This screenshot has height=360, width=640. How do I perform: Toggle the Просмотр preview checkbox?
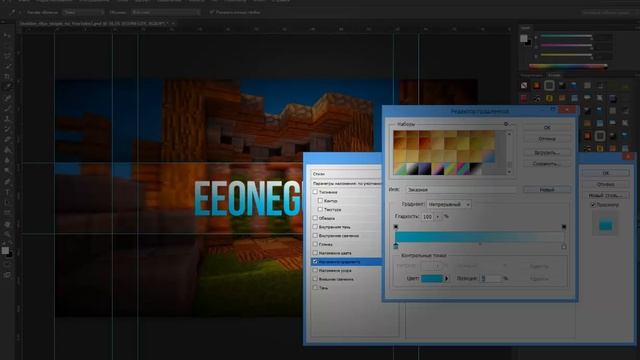coord(593,204)
